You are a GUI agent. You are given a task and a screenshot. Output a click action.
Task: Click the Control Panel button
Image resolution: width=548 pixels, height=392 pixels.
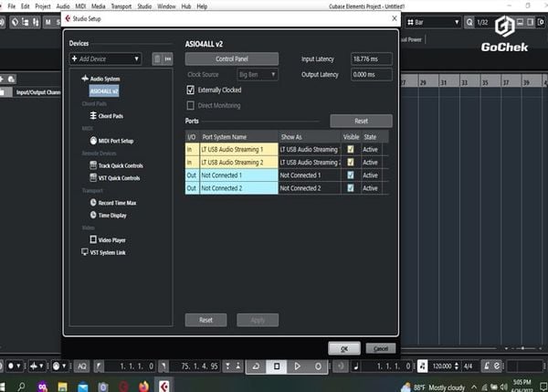pos(232,58)
